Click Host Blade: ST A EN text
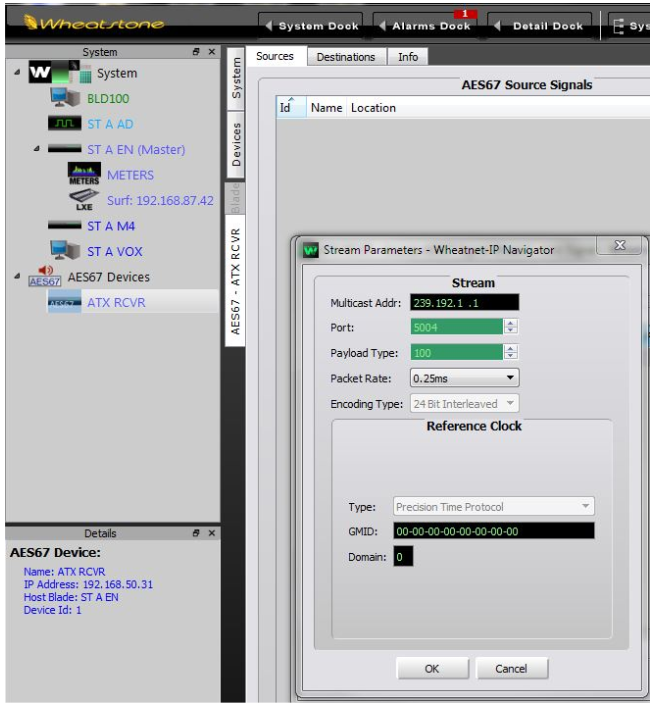Screen dimensions: 654x706 tap(71, 597)
